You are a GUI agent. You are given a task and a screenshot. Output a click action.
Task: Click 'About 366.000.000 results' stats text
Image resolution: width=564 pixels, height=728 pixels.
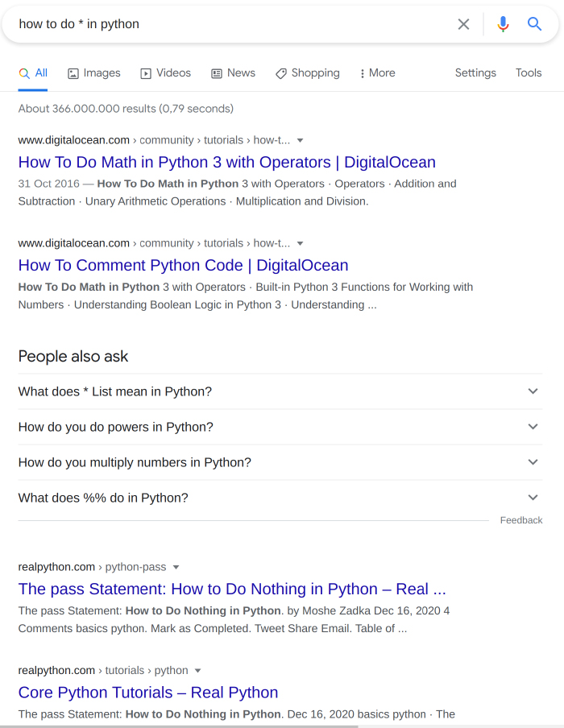pos(126,109)
